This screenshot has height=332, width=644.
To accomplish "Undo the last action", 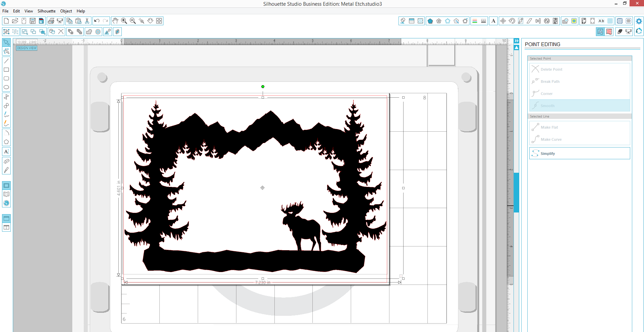I will (97, 21).
